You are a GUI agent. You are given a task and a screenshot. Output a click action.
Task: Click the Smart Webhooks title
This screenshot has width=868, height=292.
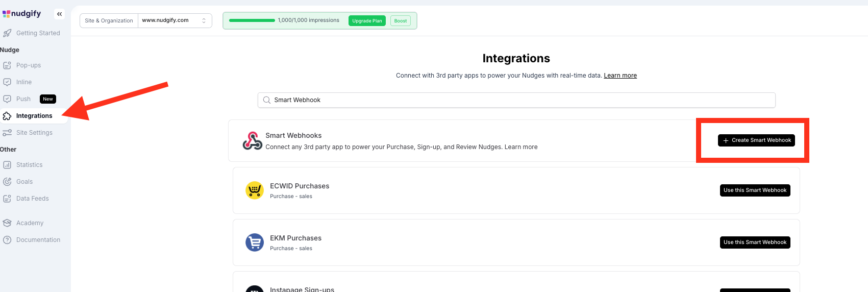point(293,136)
